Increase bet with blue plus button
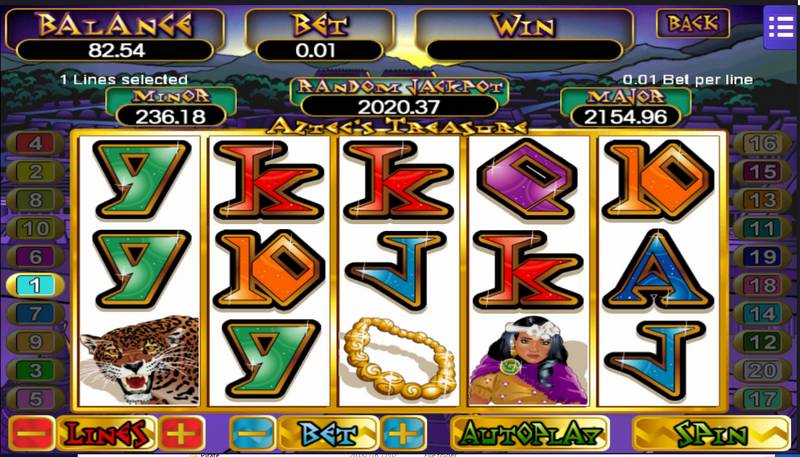 pyautogui.click(x=403, y=435)
